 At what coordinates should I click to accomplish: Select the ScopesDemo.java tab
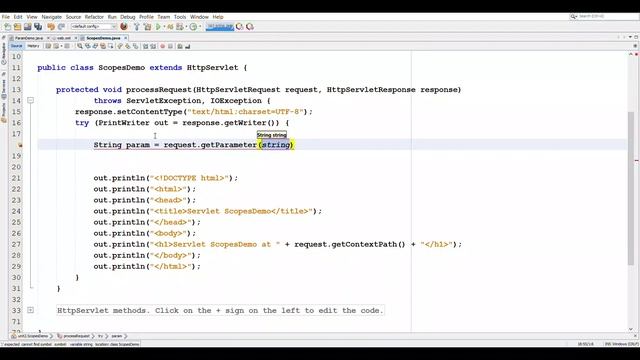point(103,38)
